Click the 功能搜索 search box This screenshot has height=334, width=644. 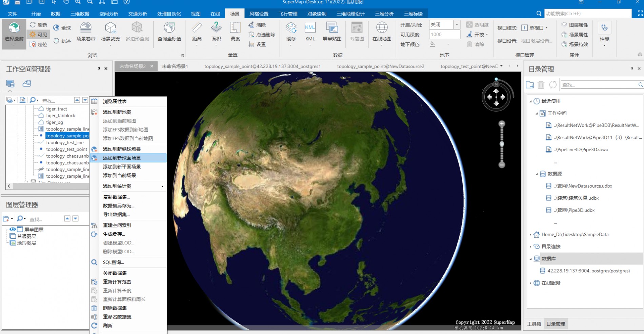point(588,14)
